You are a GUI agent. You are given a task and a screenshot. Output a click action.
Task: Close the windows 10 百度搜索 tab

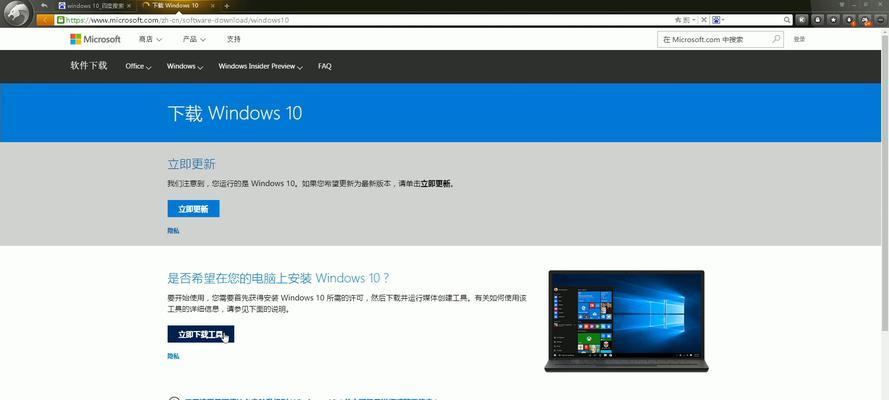128,6
